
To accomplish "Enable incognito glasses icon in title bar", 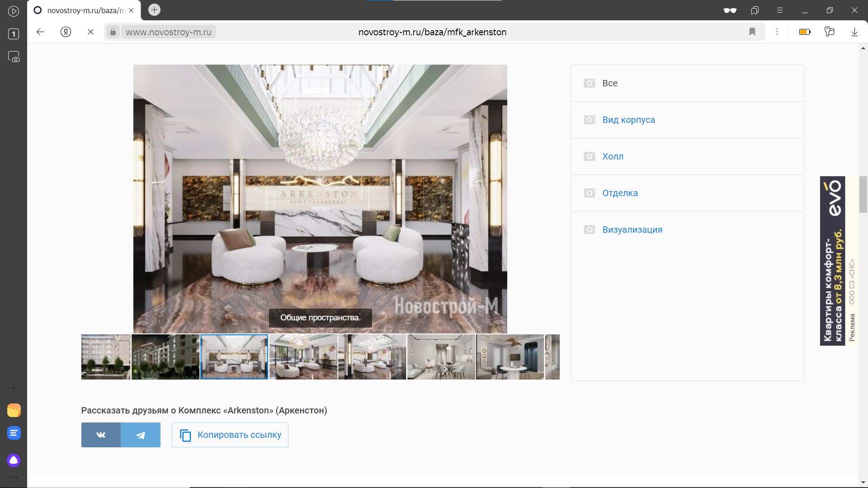I will click(x=730, y=10).
